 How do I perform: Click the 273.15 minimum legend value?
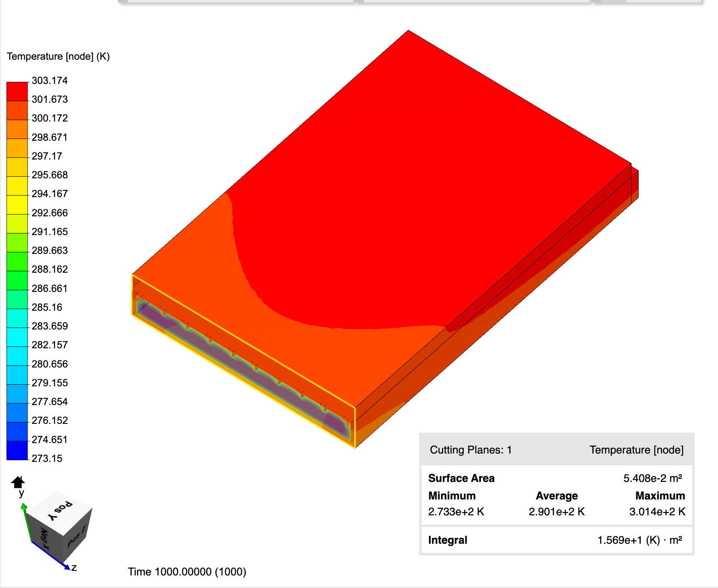[x=47, y=458]
